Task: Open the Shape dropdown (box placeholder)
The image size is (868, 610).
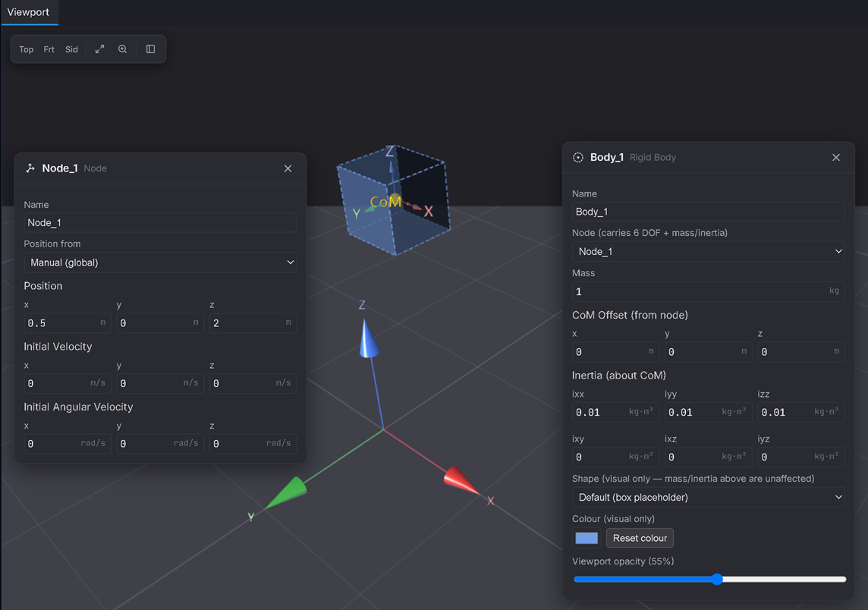Action: coord(708,497)
